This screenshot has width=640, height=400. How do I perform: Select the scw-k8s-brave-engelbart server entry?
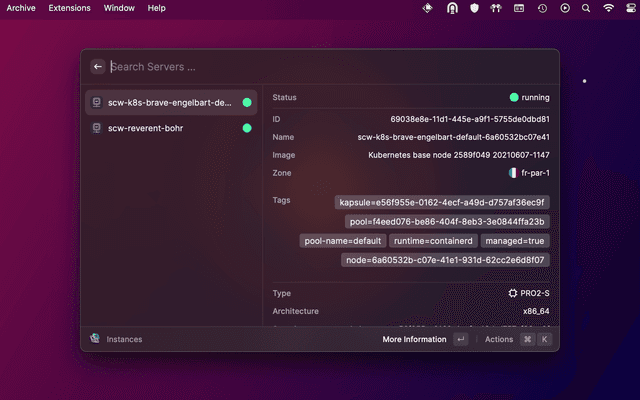[x=168, y=102]
